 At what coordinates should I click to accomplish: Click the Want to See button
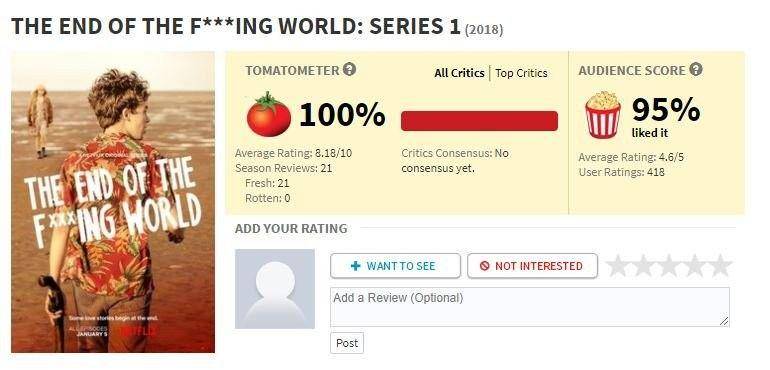pos(395,266)
